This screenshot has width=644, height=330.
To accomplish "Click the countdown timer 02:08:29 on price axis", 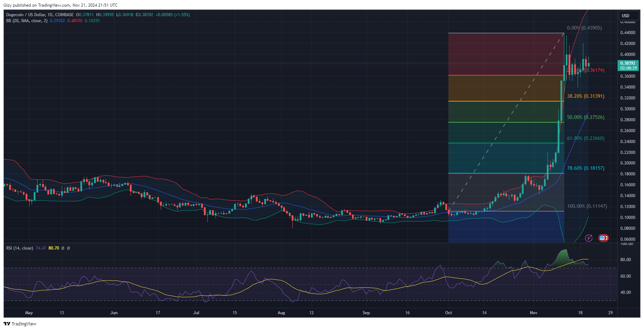I will (x=628, y=68).
